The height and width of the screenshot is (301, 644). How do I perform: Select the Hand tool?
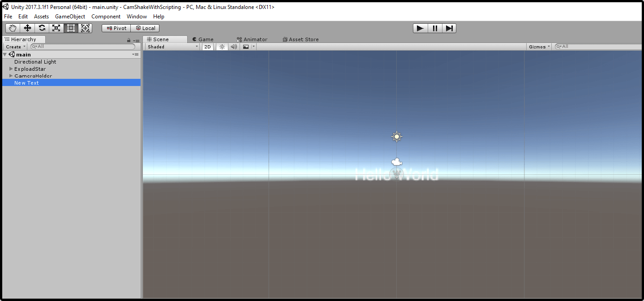[12, 28]
